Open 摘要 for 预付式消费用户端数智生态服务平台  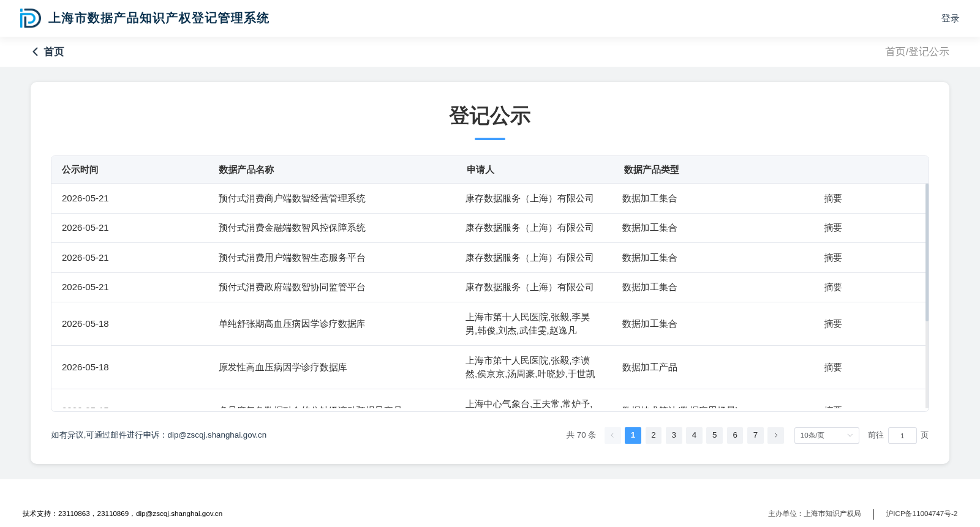833,258
